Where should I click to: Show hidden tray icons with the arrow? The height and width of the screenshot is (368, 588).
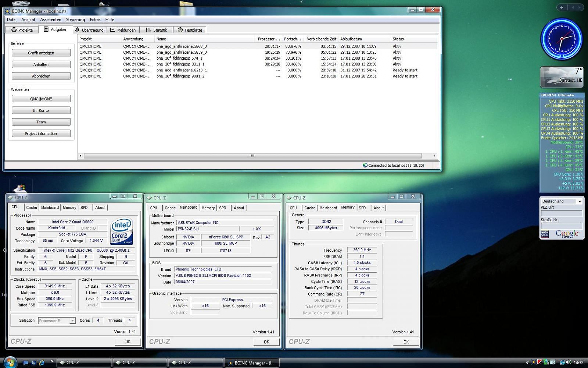[x=527, y=363]
